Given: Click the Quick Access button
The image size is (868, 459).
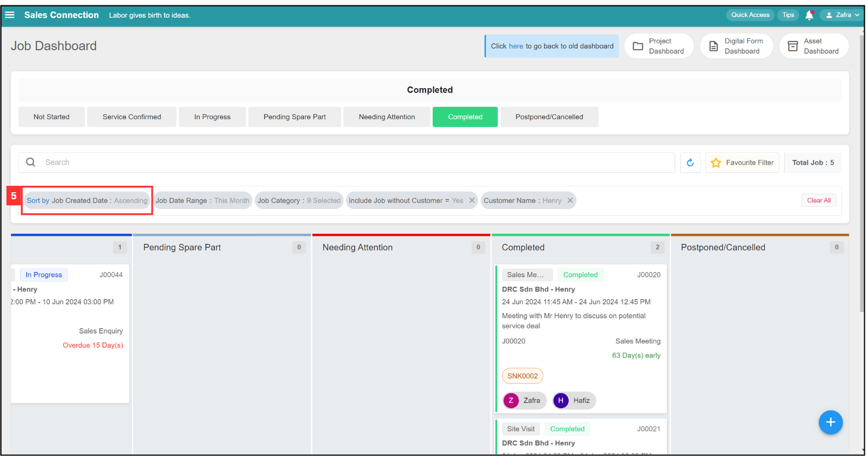Looking at the screenshot, I should click(750, 15).
